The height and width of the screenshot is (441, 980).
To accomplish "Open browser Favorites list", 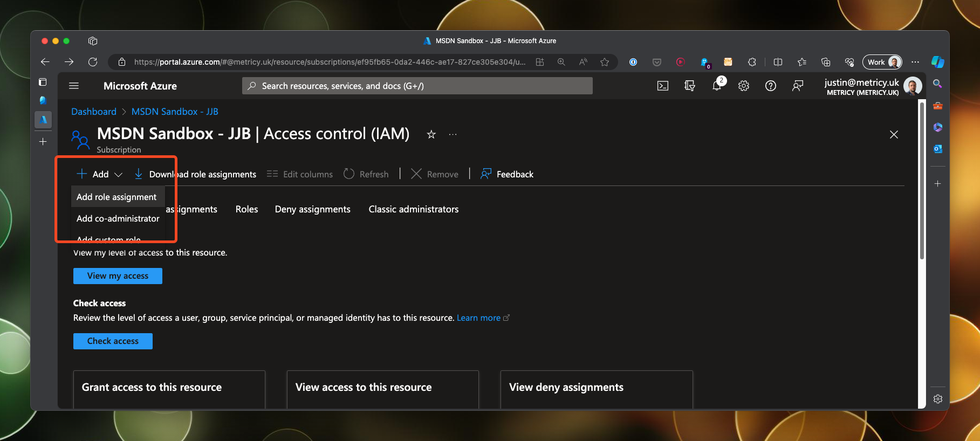I will pyautogui.click(x=802, y=62).
